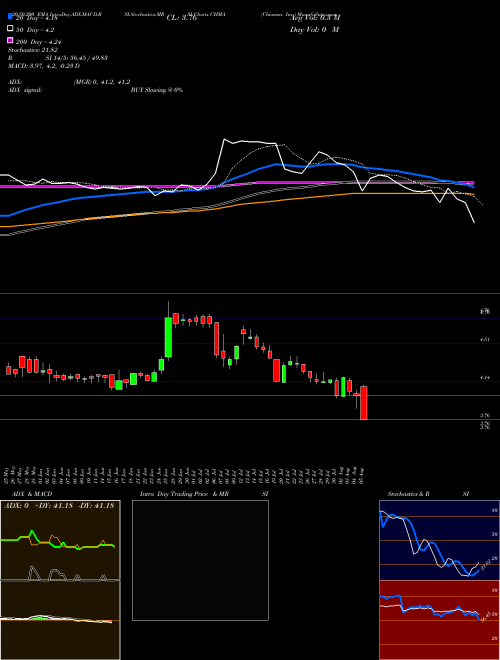Click the '05 Aug' last date label

(362, 474)
